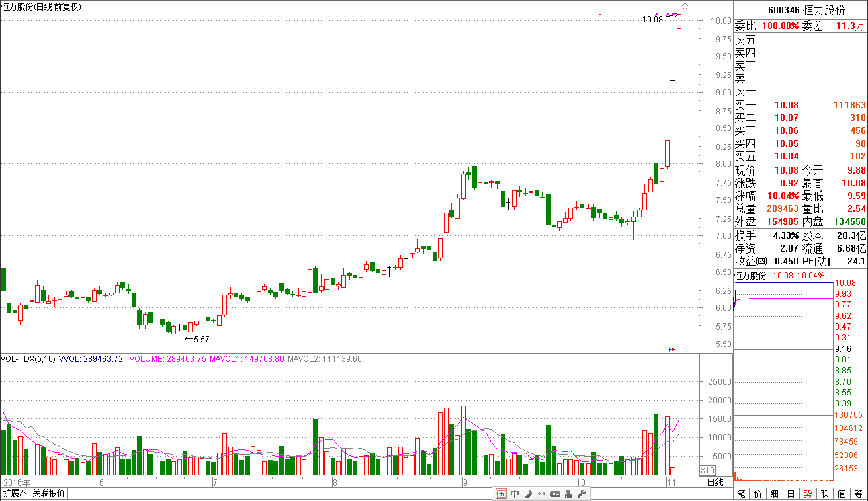This screenshot has width=868, height=501.
Task: Click the mini intraday chart title 恒力股份
Action: pos(750,276)
